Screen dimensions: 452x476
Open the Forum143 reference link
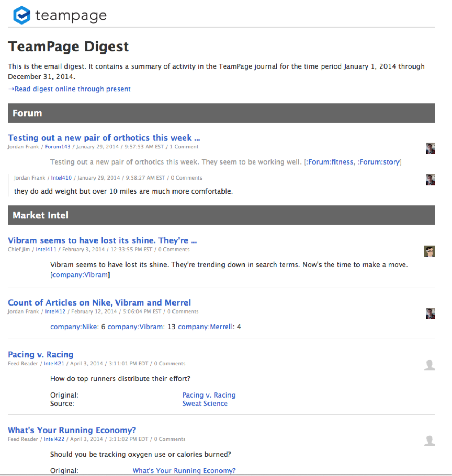(57, 147)
